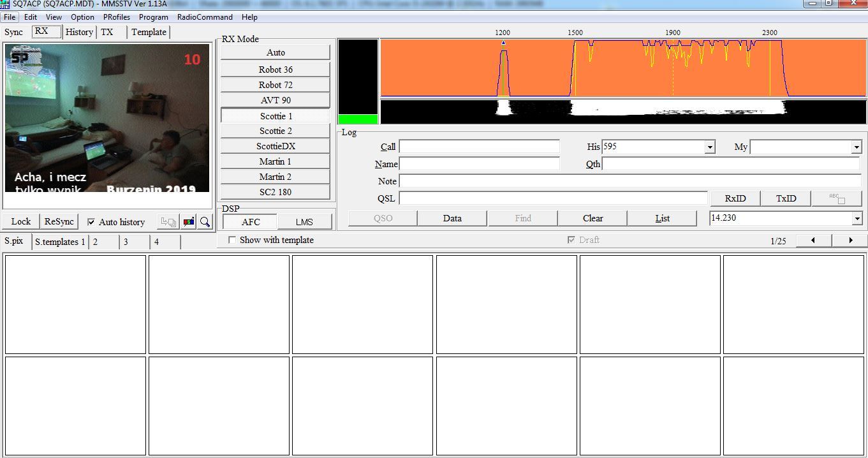The image size is (868, 458).
Task: Click the orange frequency spectrum display
Action: click(x=623, y=68)
